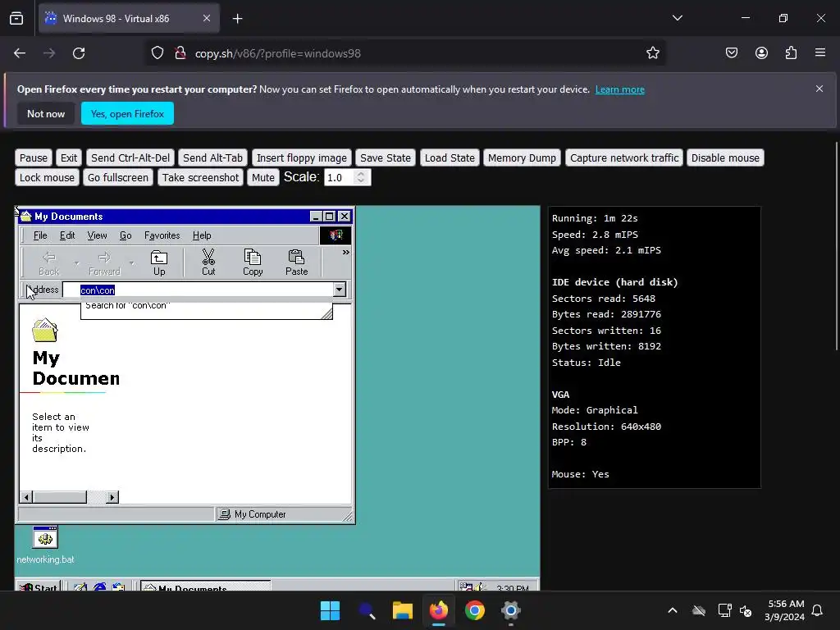Open the Extensions puzzle icon
Image resolution: width=840 pixels, height=630 pixels.
pyautogui.click(x=791, y=53)
